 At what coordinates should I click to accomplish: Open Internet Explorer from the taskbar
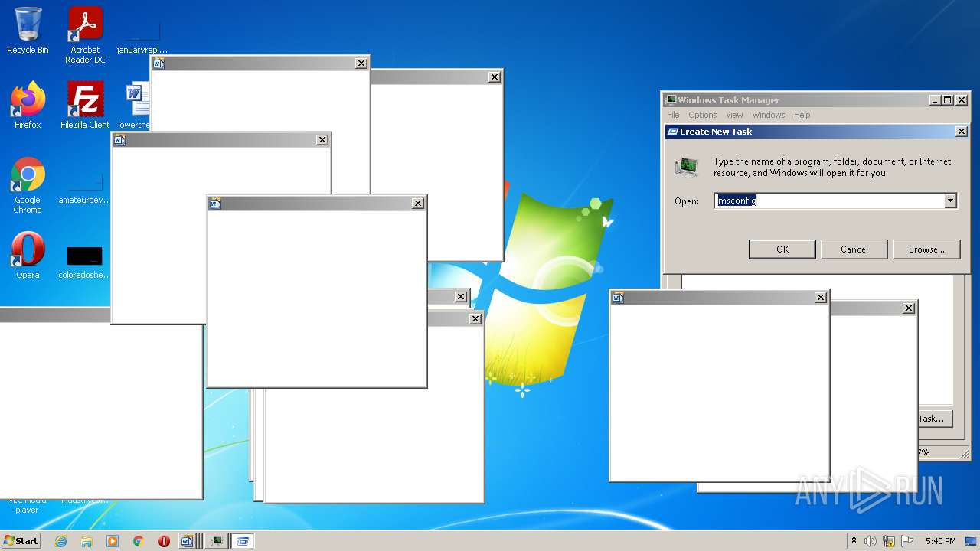61,541
